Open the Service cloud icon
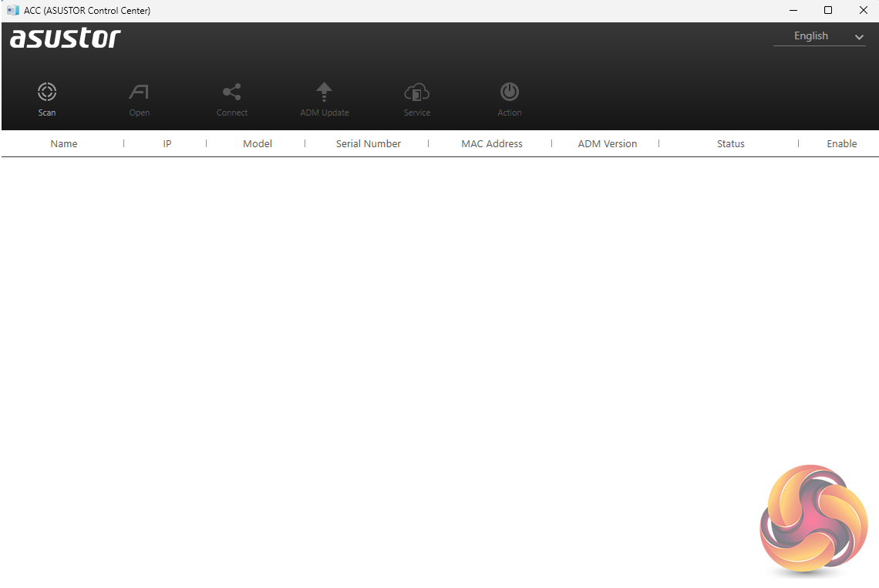The image size is (879, 588). click(416, 92)
